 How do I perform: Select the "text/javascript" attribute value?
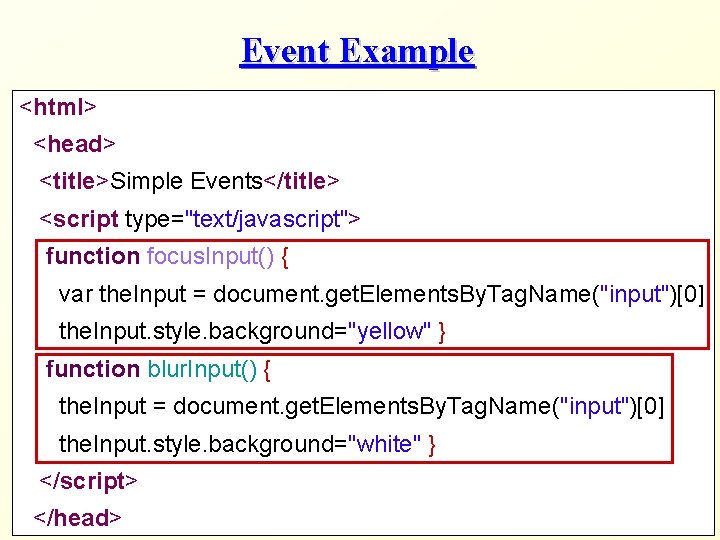[x=266, y=219]
